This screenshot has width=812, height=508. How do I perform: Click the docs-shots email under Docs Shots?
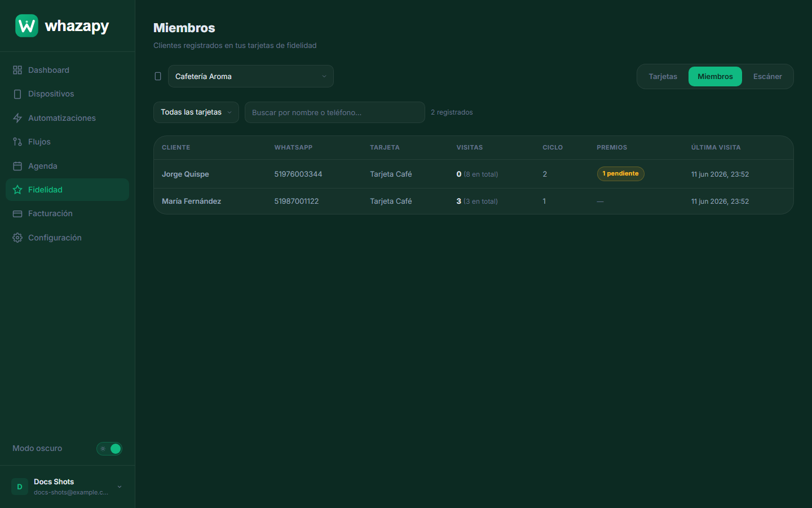71,492
